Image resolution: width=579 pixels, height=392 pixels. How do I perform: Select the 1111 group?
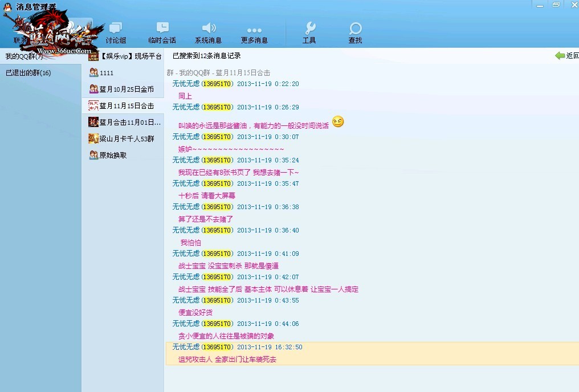(x=106, y=73)
